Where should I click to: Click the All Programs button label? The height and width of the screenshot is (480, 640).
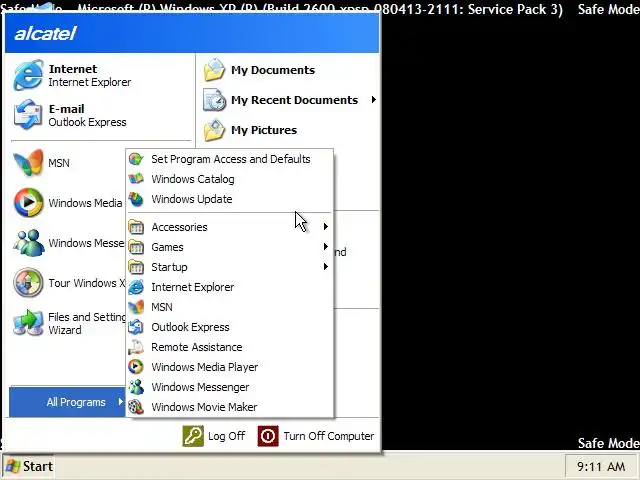pos(76,402)
